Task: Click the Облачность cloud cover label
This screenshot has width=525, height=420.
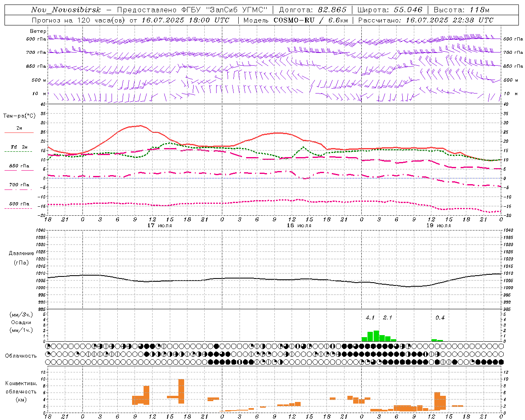Action: pos(21,356)
